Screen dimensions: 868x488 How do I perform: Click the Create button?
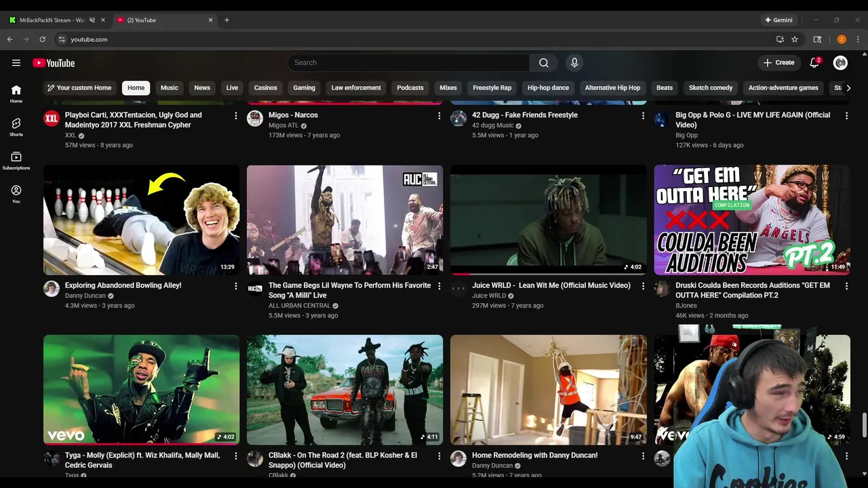tap(779, 63)
